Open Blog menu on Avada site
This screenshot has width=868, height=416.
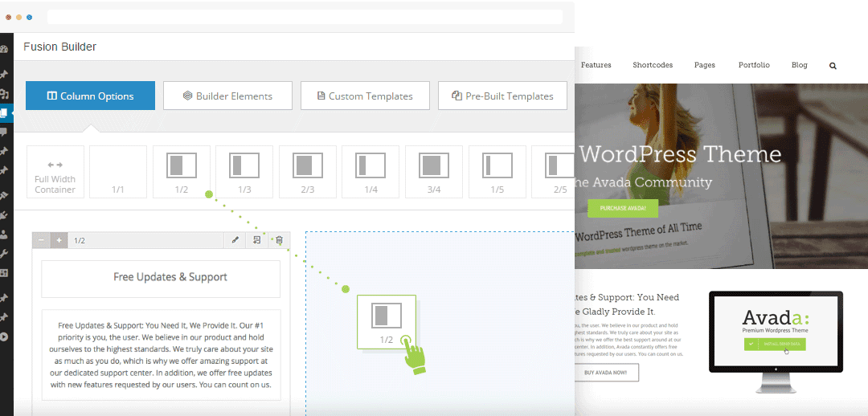point(800,65)
